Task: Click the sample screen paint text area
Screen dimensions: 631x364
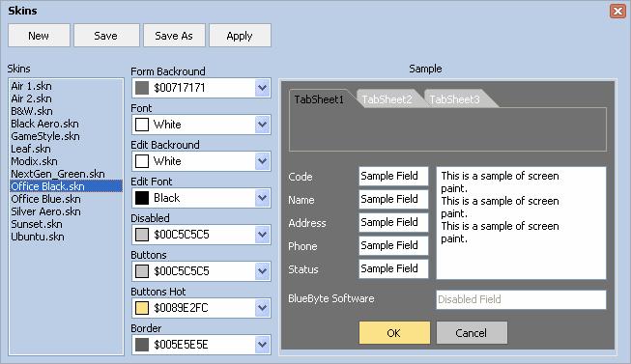Action: coord(521,223)
